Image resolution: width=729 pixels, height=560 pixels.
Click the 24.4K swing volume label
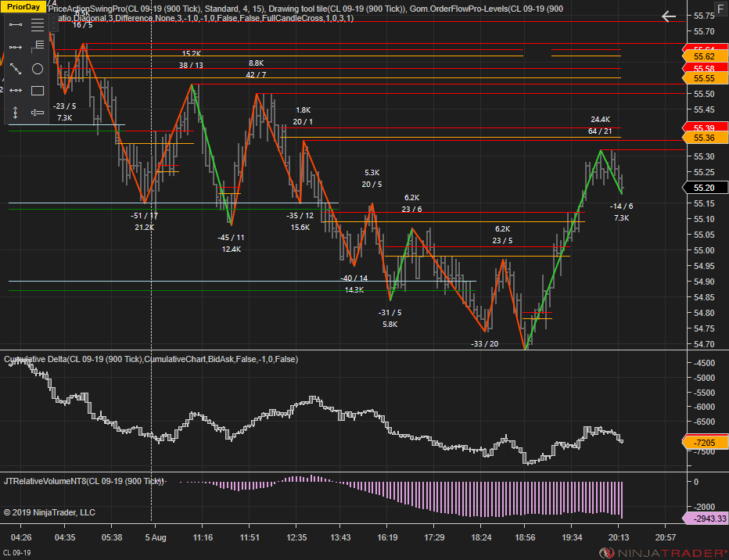600,120
